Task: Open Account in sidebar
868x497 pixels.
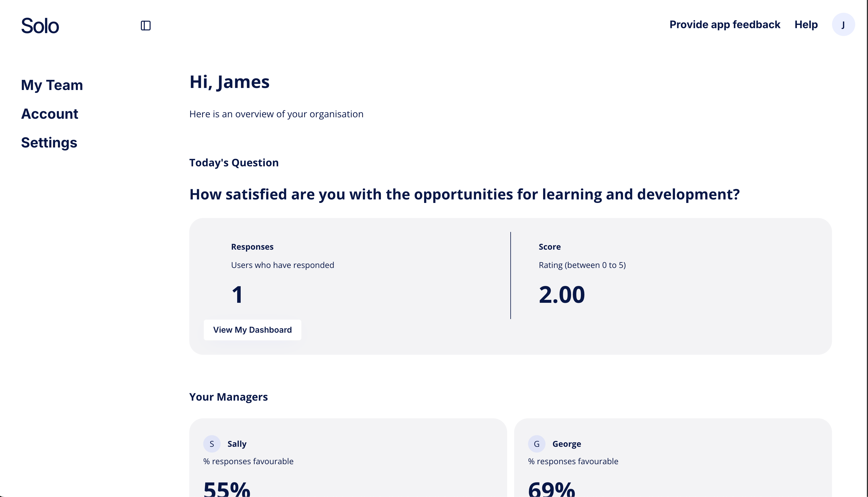Action: [49, 114]
